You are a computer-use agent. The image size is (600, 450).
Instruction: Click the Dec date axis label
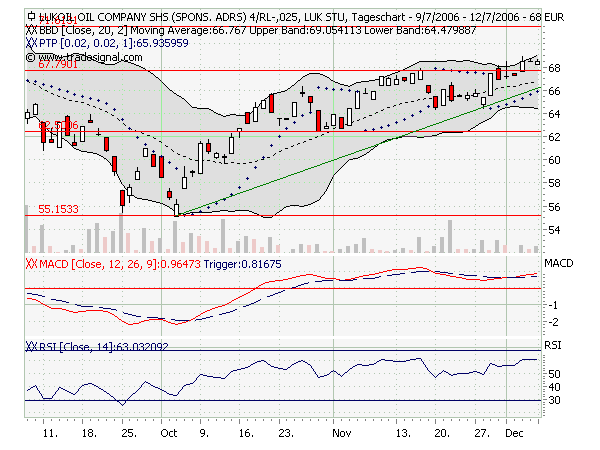point(514,433)
